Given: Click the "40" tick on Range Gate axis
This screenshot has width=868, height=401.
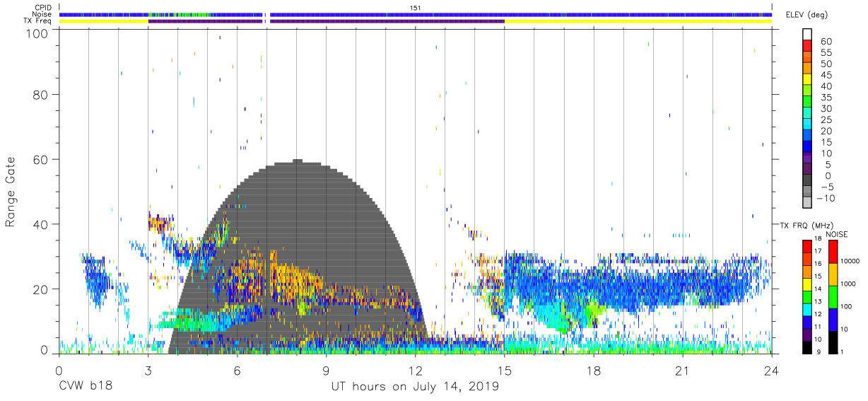Looking at the screenshot, I should click(41, 224).
